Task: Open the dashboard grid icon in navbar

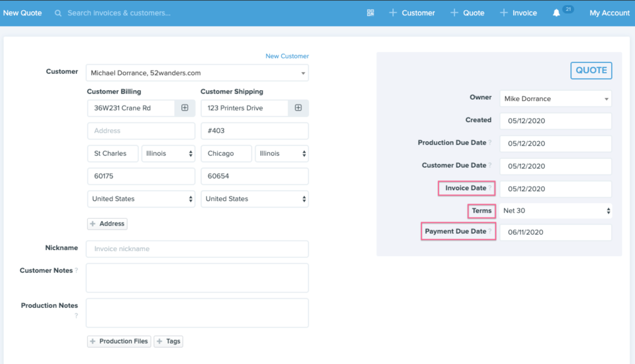Action: (x=370, y=12)
